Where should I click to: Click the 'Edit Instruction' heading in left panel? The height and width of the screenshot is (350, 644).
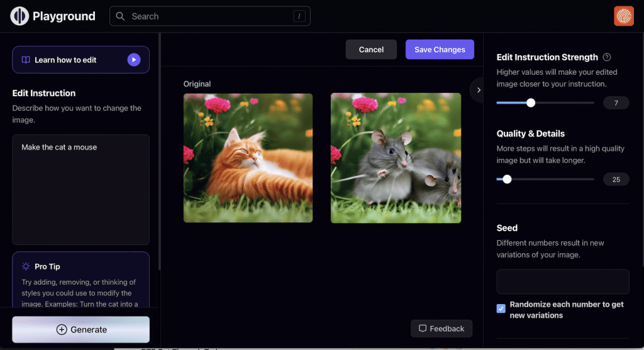click(44, 93)
